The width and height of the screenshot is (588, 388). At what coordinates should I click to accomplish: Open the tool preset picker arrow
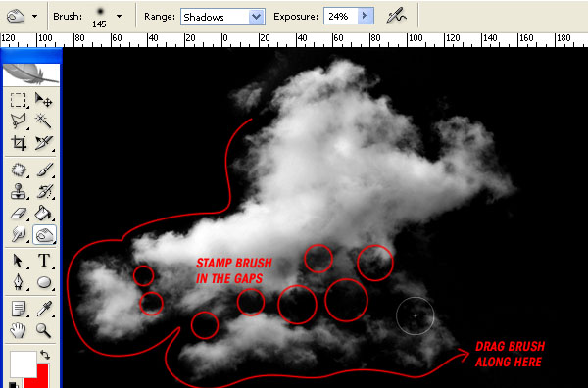point(35,16)
